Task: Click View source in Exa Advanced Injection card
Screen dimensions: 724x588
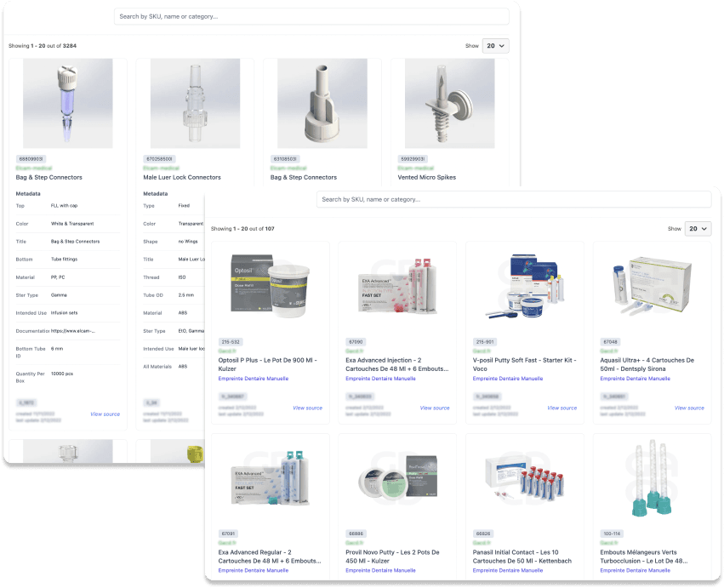Action: pos(435,408)
